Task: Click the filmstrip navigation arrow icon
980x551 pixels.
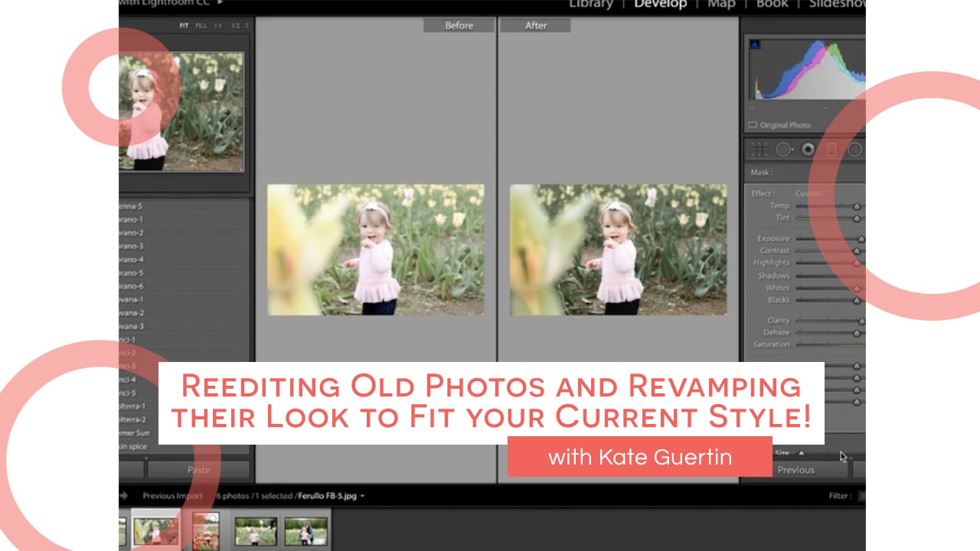Action: (124, 496)
